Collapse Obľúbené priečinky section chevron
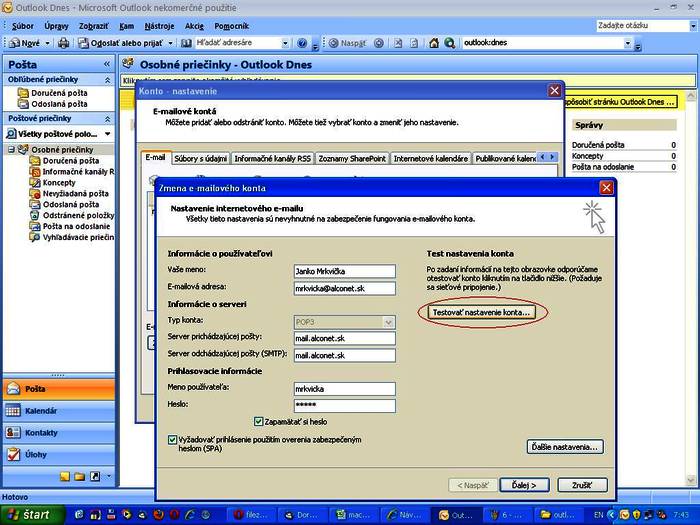 107,80
